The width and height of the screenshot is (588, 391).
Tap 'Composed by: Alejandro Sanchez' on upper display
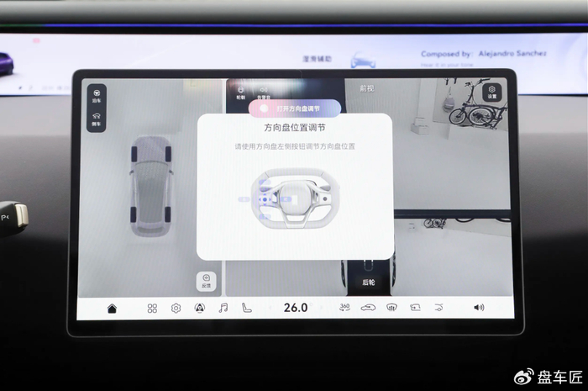(x=483, y=54)
